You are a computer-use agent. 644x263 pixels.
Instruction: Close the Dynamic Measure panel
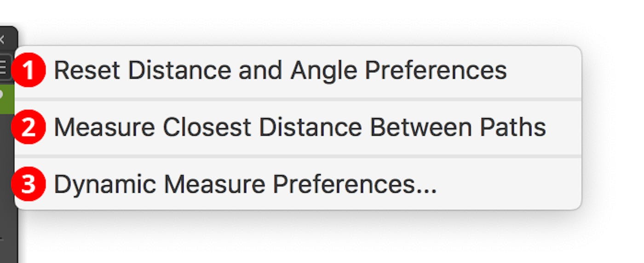coord(2,40)
